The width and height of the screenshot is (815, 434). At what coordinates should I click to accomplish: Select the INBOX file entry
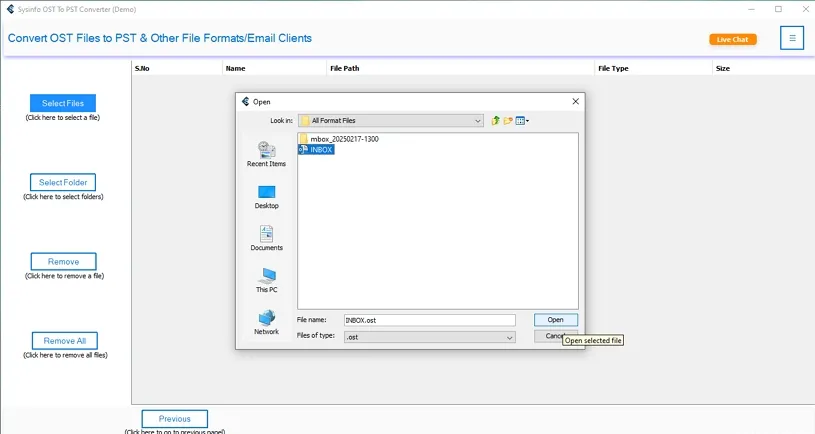[x=316, y=150]
